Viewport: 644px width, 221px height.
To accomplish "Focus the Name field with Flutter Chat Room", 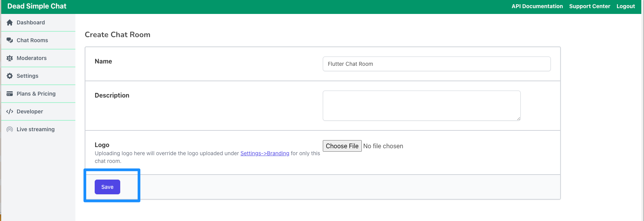I will click(437, 64).
